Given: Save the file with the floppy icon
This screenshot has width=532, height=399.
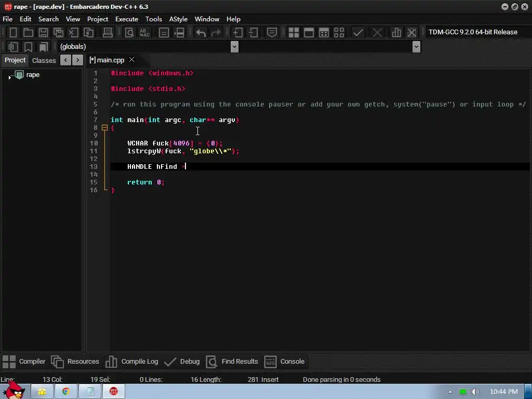Looking at the screenshot, I should coord(43,33).
